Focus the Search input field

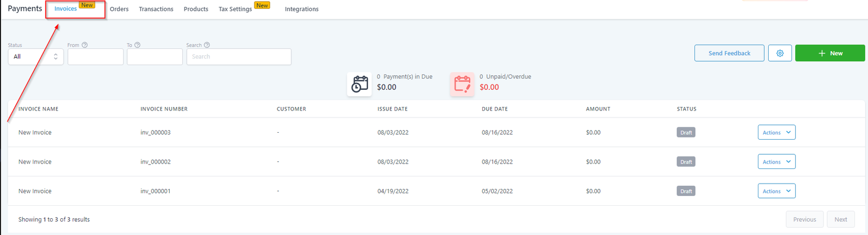[x=239, y=56]
